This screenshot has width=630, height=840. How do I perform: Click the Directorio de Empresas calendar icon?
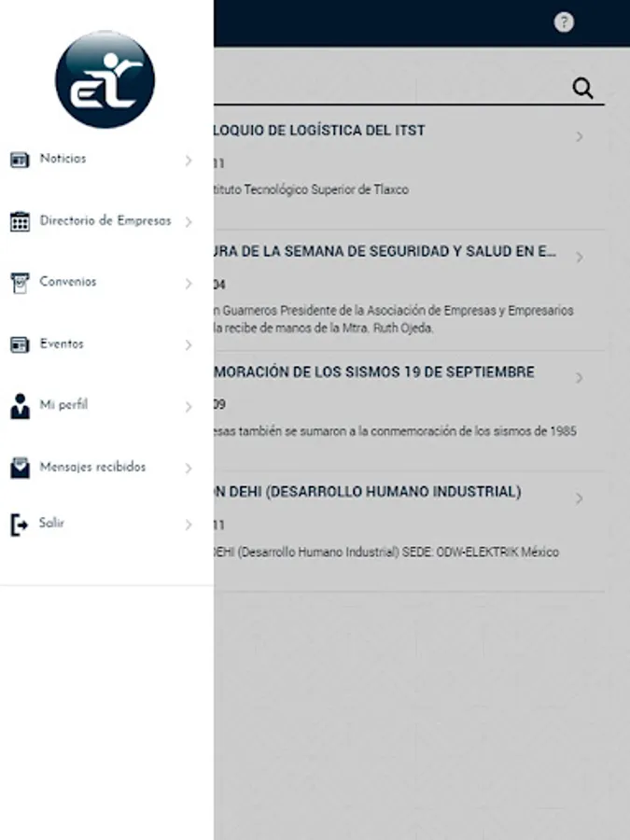coord(20,221)
